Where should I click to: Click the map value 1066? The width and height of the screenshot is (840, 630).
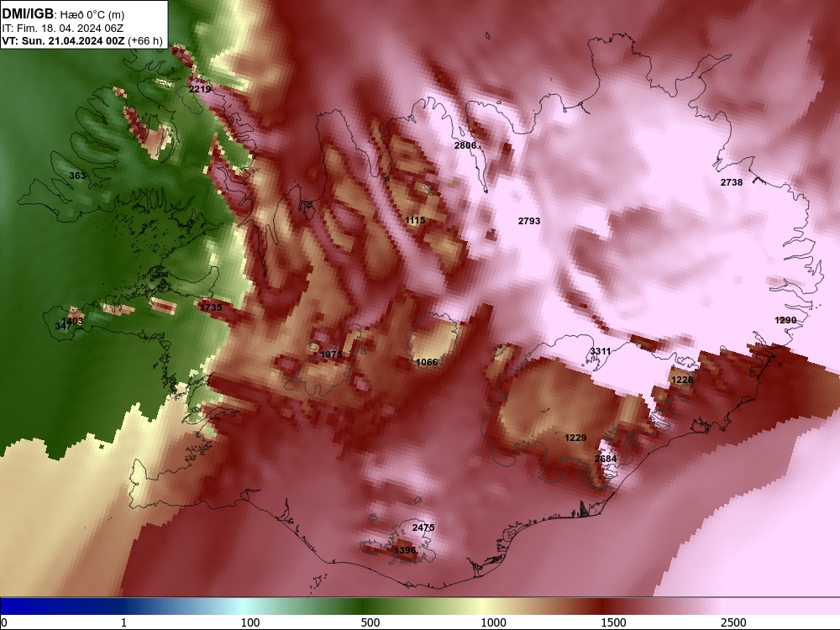click(x=427, y=363)
